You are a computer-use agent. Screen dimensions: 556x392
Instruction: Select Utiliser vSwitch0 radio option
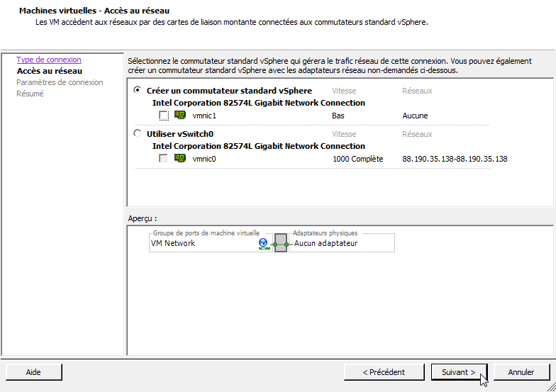(138, 133)
